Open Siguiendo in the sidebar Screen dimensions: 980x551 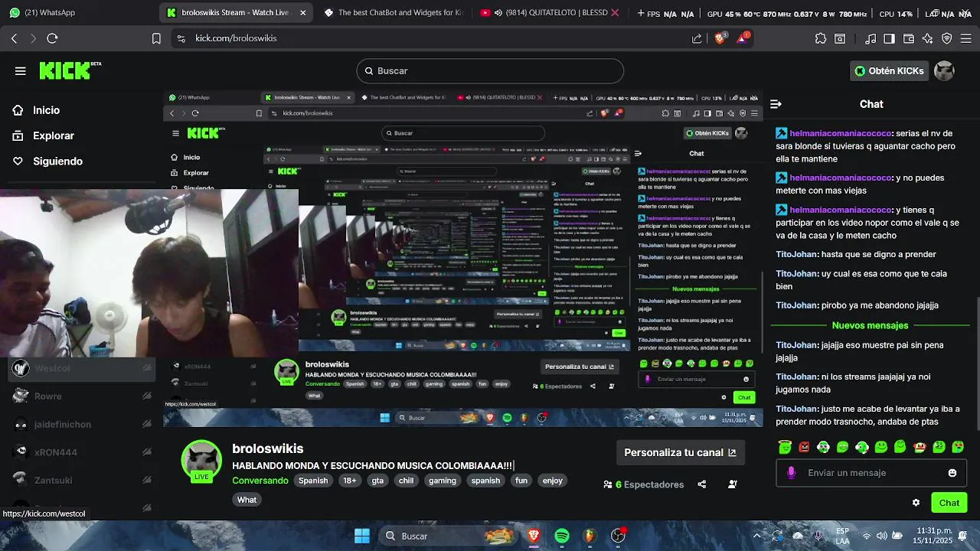coord(57,161)
